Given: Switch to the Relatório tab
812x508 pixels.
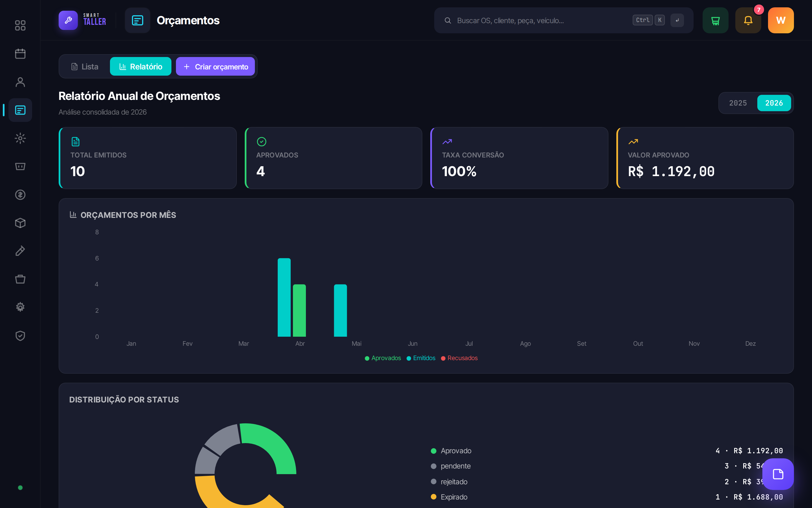Looking at the screenshot, I should [141, 67].
